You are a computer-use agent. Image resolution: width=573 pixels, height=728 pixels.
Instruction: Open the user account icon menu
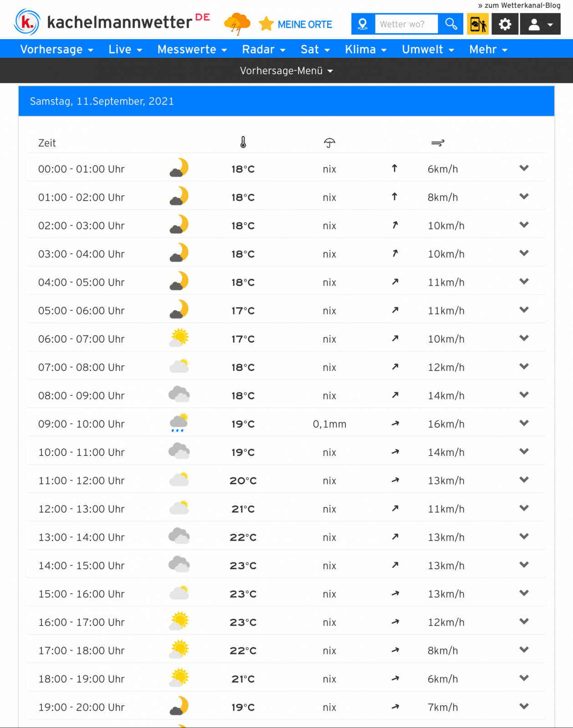coord(540,25)
